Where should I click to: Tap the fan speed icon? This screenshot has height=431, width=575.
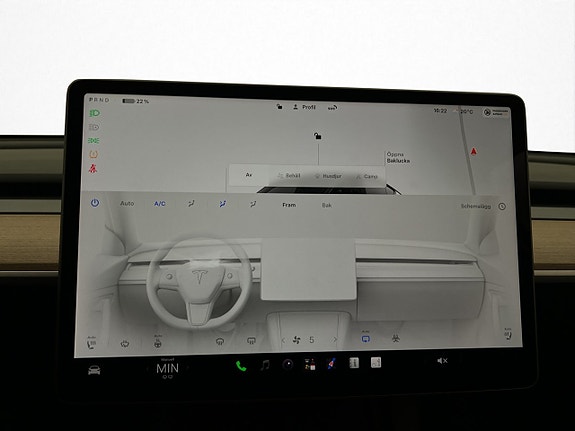click(296, 340)
